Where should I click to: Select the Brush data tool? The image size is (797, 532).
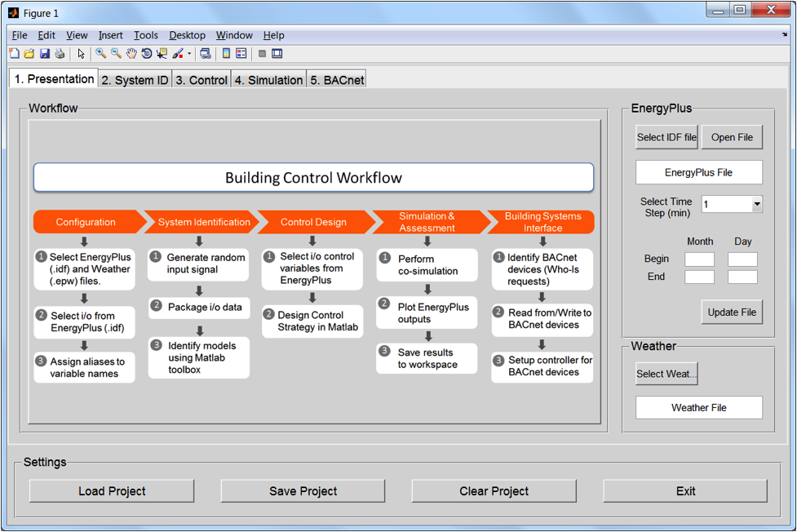pyautogui.click(x=177, y=53)
